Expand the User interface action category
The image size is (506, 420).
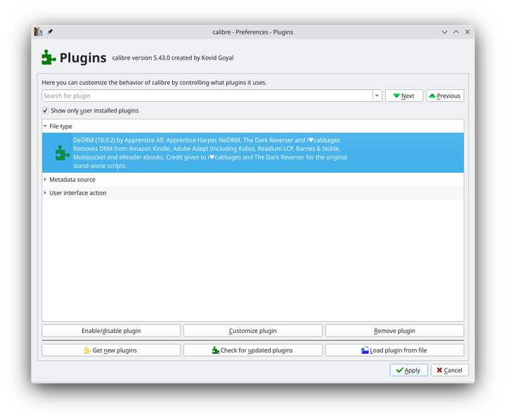pos(46,193)
